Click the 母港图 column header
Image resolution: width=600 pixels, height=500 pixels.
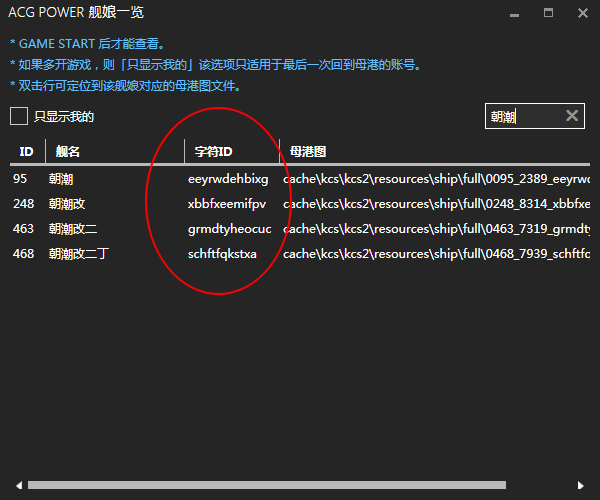(308, 151)
